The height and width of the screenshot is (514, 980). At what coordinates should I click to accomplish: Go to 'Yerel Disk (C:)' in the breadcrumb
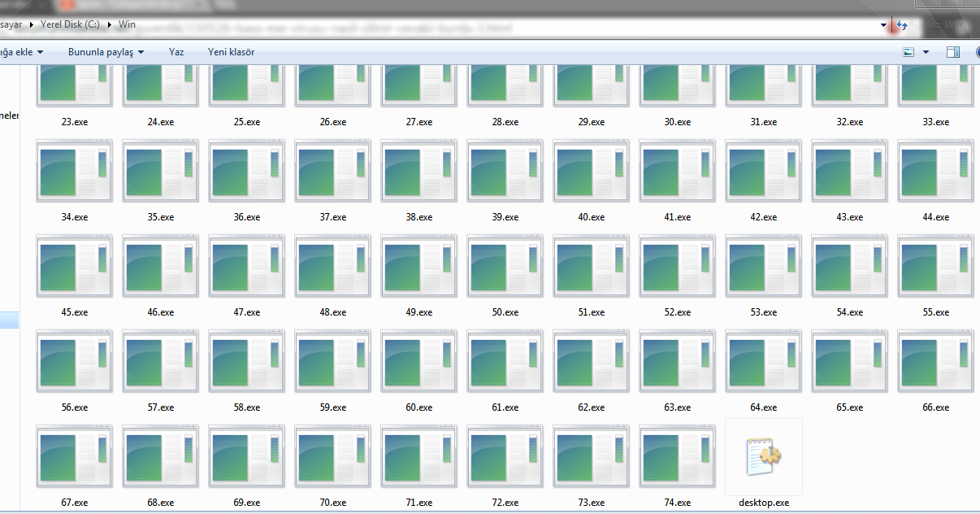click(x=71, y=24)
